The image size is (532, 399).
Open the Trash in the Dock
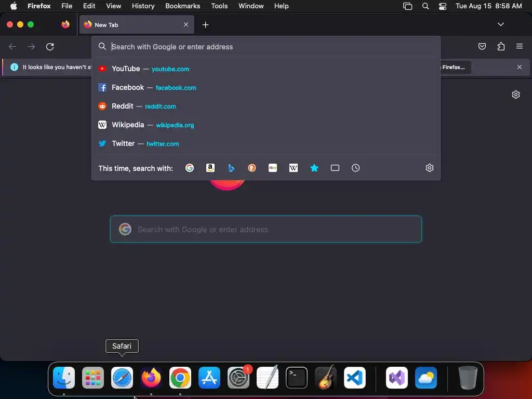coord(468,378)
